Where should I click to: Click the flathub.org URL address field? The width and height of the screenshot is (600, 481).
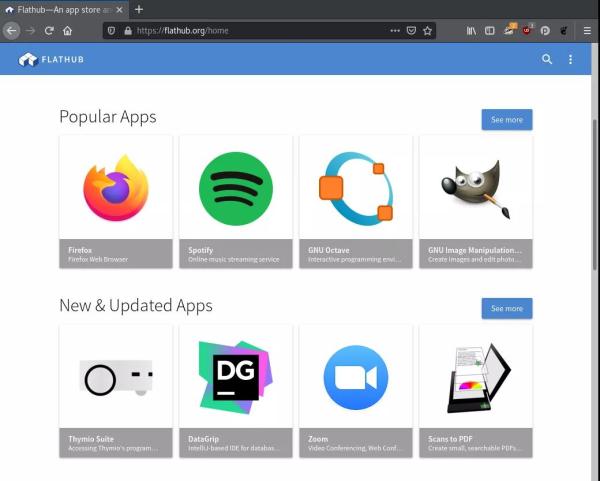250,31
